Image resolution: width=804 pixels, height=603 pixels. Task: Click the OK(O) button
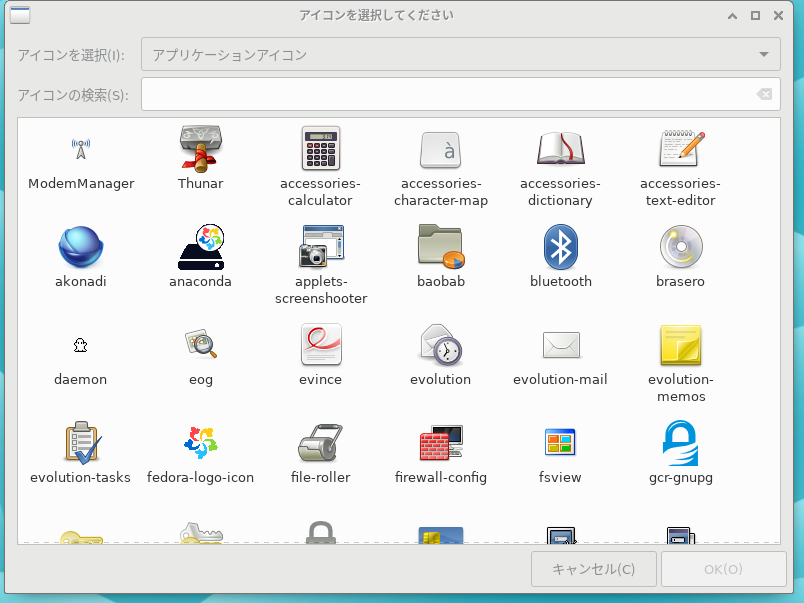[723, 569]
